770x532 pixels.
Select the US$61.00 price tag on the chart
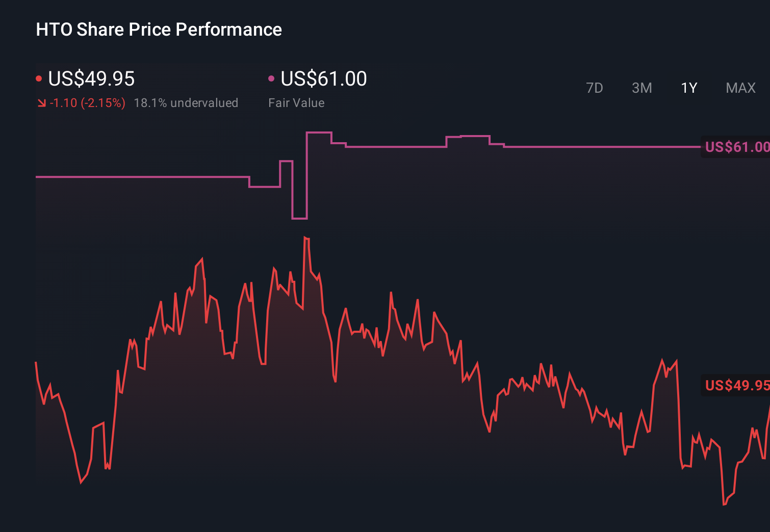point(736,147)
